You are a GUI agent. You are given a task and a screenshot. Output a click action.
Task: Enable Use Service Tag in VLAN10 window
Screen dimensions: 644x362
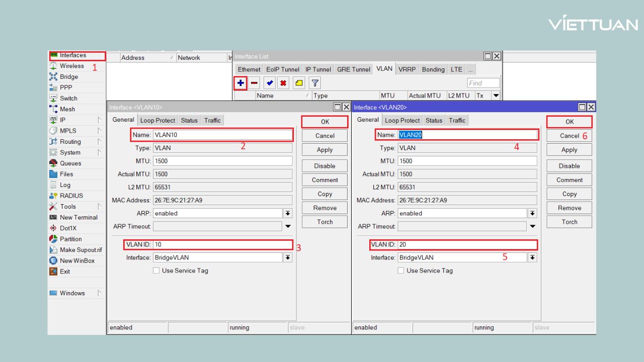coord(156,270)
